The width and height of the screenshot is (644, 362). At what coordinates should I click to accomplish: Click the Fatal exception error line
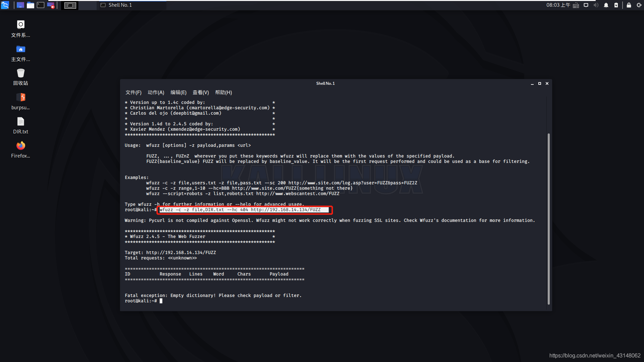pyautogui.click(x=213, y=296)
